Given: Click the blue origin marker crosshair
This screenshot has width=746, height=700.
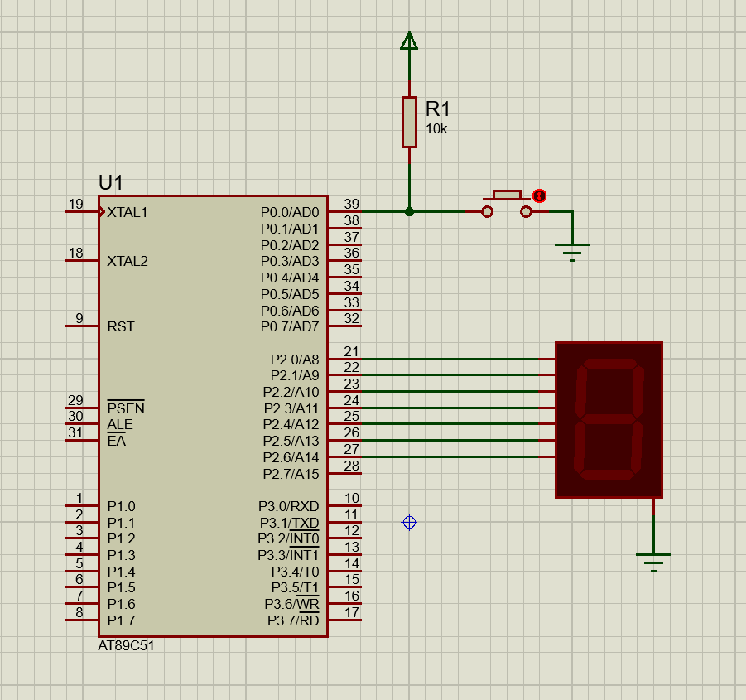Looking at the screenshot, I should [x=409, y=523].
